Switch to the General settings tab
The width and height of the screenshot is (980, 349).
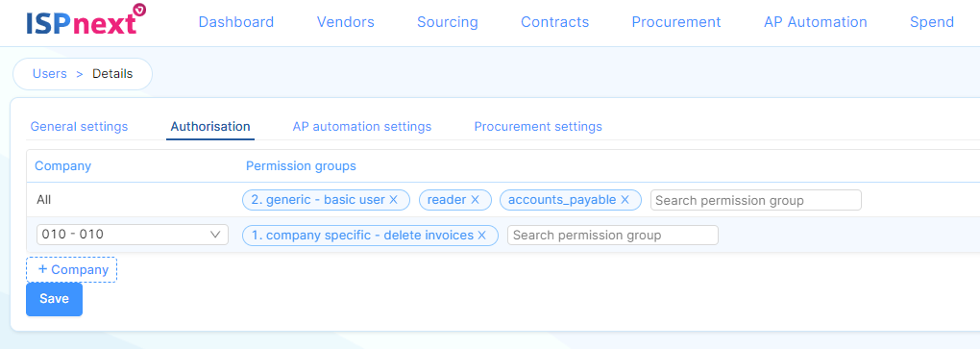[80, 126]
